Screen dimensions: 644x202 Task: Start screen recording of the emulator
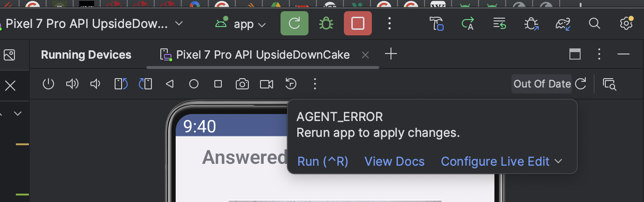click(x=267, y=84)
